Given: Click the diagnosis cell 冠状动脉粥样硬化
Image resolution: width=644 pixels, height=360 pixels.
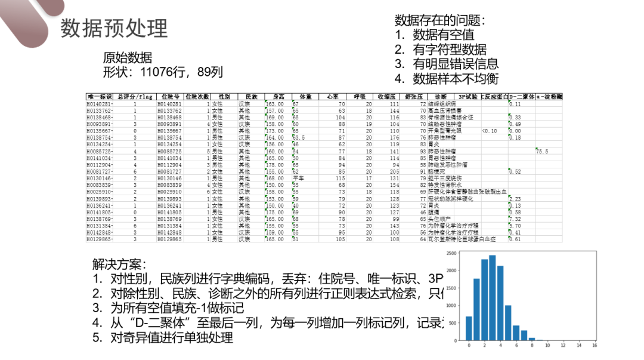Looking at the screenshot, I should click(451, 199).
